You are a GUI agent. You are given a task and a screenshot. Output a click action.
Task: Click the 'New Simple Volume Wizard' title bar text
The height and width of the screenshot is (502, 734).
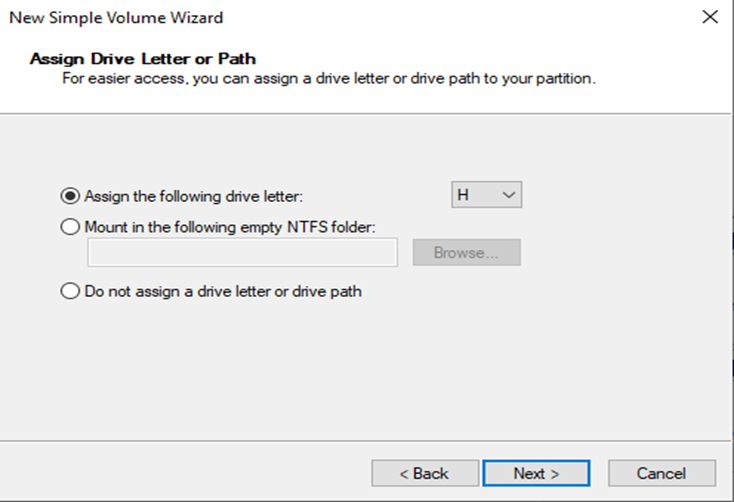pos(116,17)
